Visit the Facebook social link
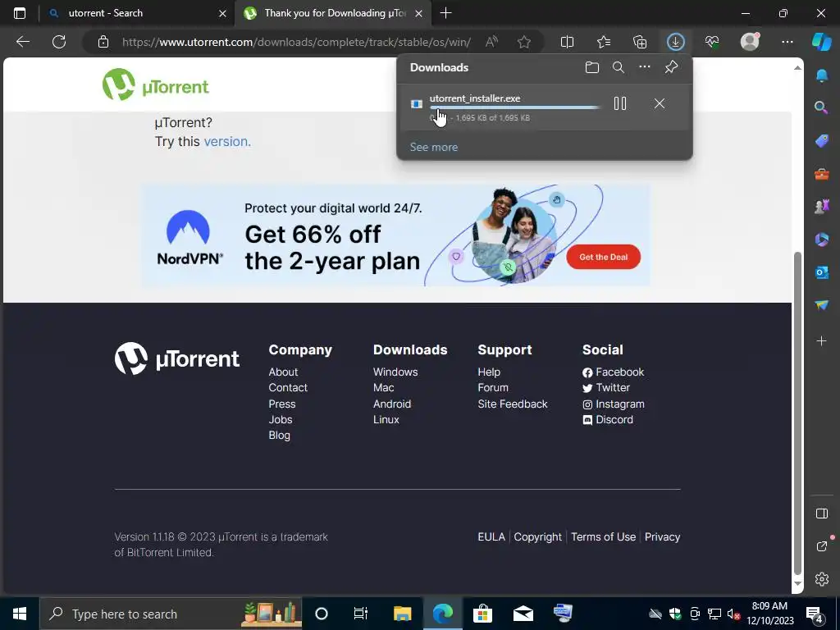This screenshot has height=630, width=840. click(x=614, y=372)
